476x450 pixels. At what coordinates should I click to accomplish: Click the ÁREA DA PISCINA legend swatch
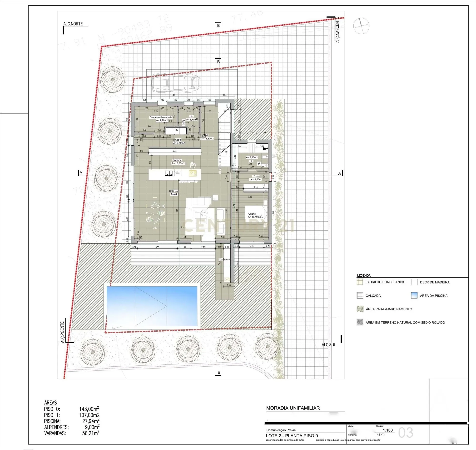[x=414, y=296]
